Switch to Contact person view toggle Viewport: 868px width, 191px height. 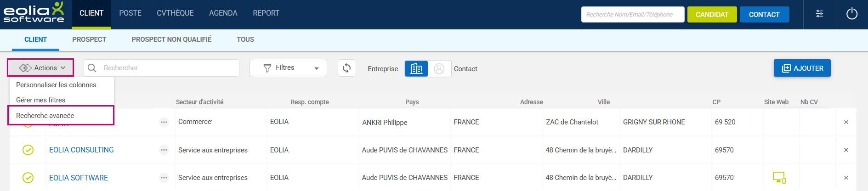pyautogui.click(x=439, y=68)
